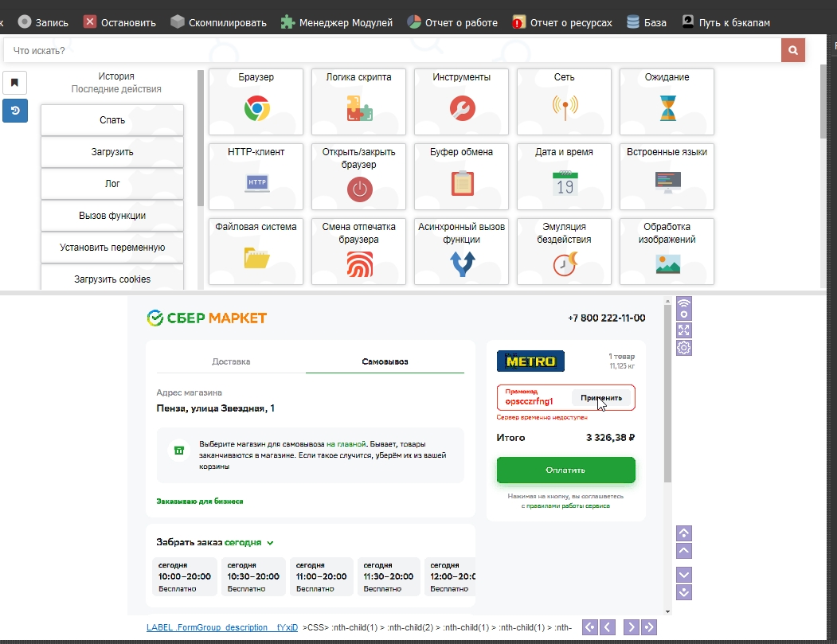Open the Ожидание hourglass category
Viewport: 837px width, 644px height.
[x=667, y=101]
